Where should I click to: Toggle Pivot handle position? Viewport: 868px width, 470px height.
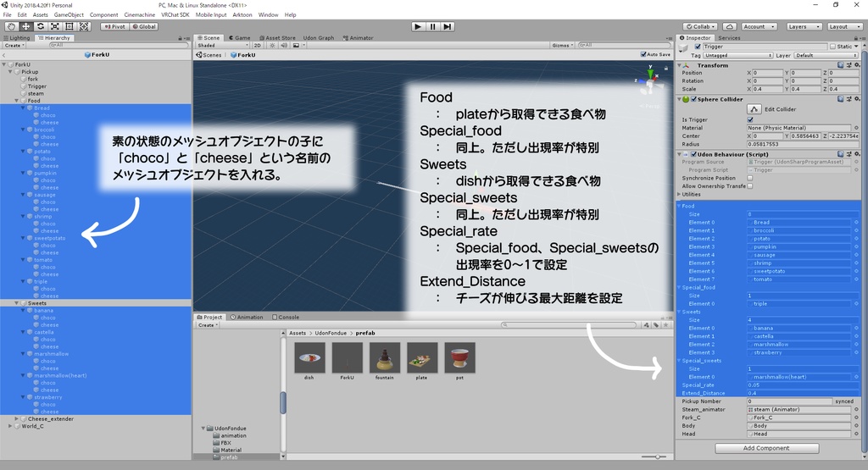point(114,26)
